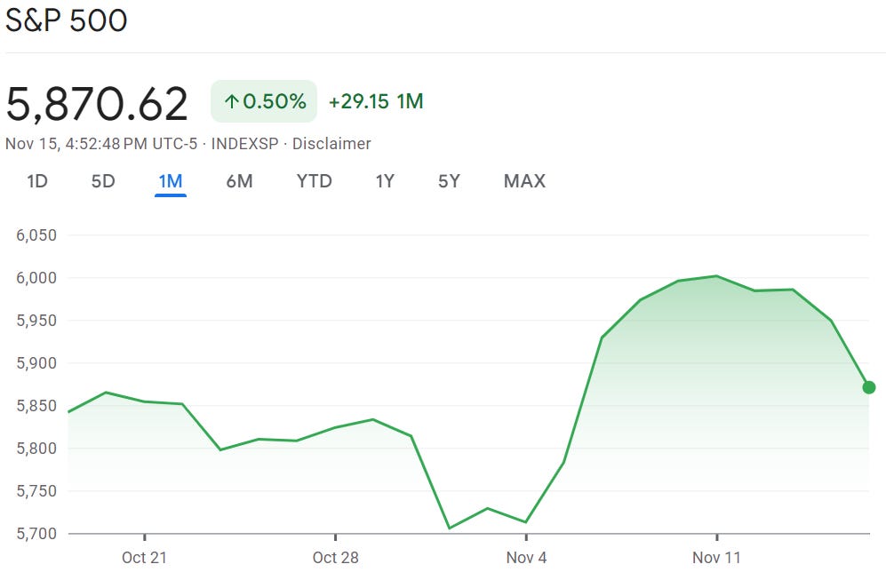This screenshot has height=588, width=886.
Task: Open the Disclaimer link
Action: (331, 144)
